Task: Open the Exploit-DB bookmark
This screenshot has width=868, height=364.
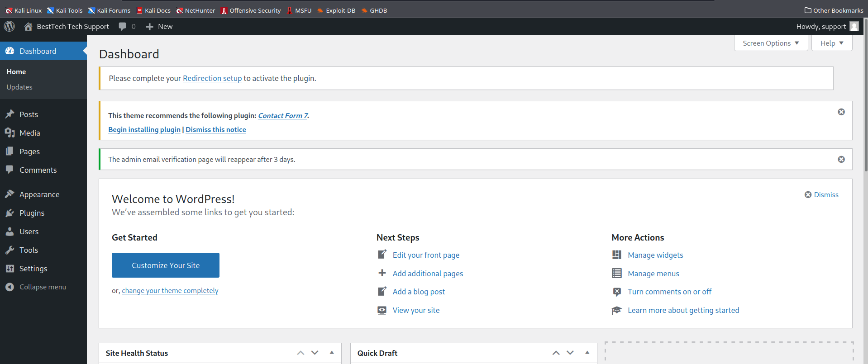Action: (x=336, y=10)
